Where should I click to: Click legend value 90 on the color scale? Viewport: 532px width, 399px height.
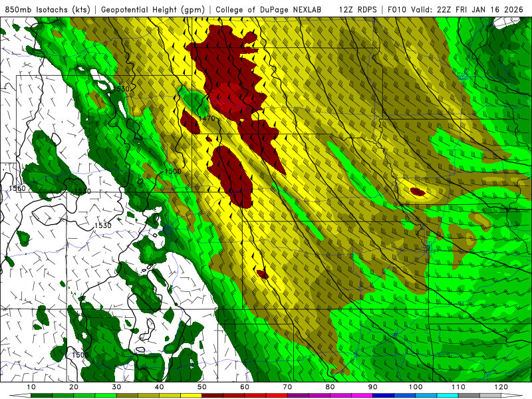click(x=373, y=387)
